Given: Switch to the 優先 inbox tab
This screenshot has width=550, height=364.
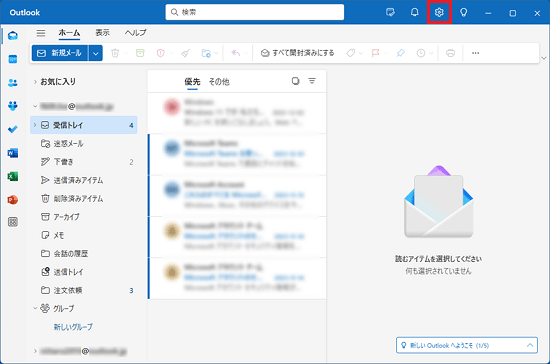Looking at the screenshot, I should click(x=192, y=82).
